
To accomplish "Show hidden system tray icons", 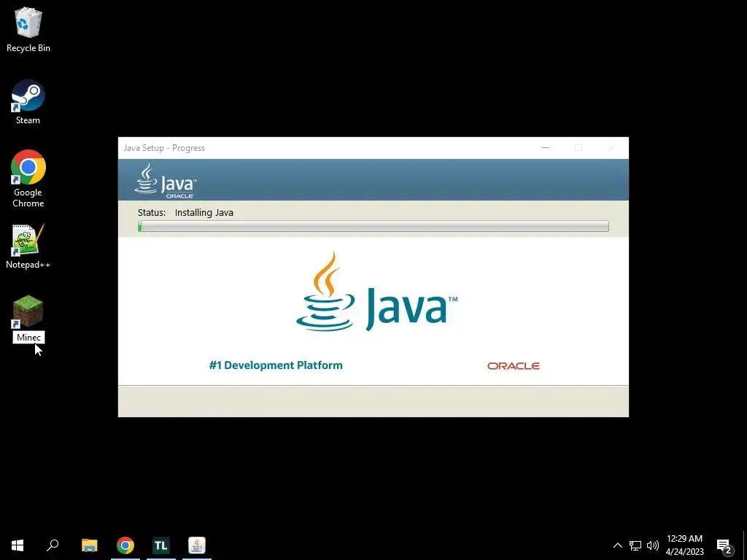I will (x=617, y=545).
